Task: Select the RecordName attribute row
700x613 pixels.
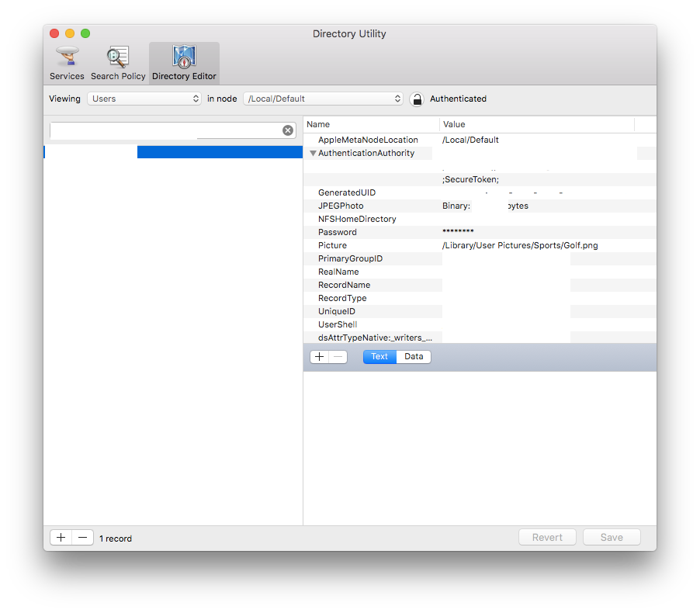Action: (480, 285)
